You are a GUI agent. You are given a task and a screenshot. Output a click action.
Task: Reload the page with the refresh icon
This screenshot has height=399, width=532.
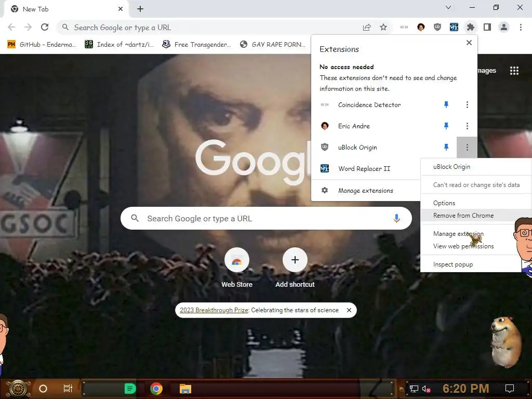pos(45,27)
